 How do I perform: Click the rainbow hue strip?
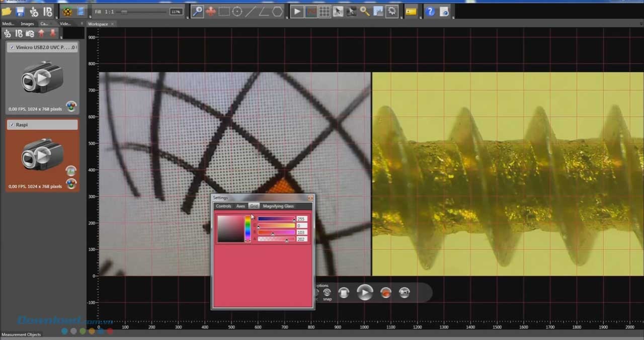pyautogui.click(x=248, y=228)
